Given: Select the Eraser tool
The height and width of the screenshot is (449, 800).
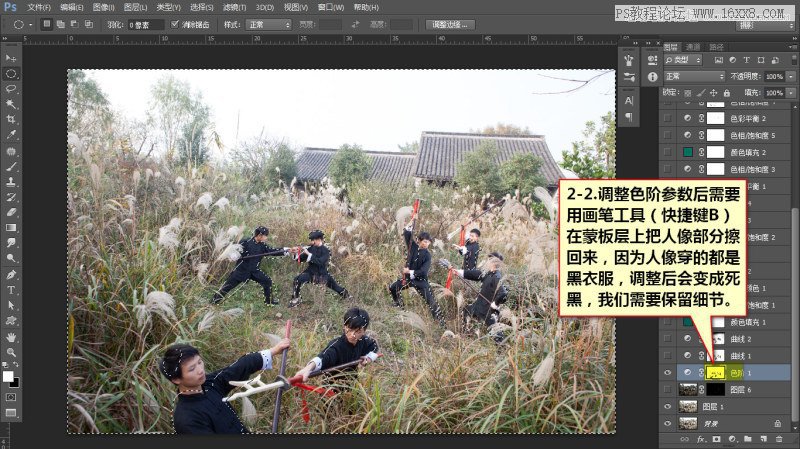Looking at the screenshot, I should (11, 212).
